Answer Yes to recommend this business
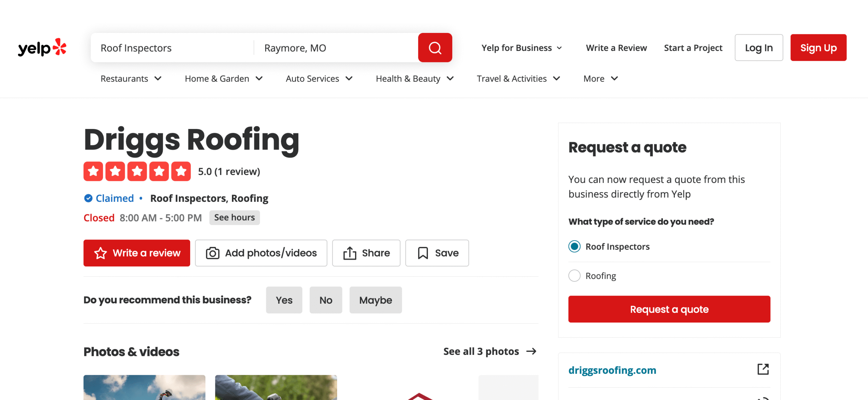 point(284,300)
